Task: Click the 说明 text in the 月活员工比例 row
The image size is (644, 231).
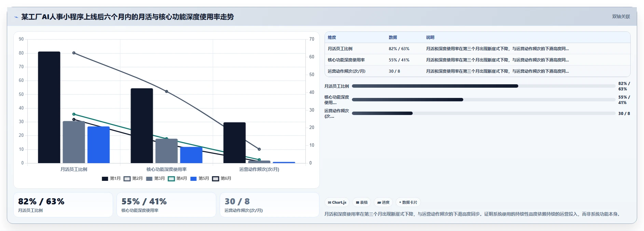Action: (x=497, y=49)
